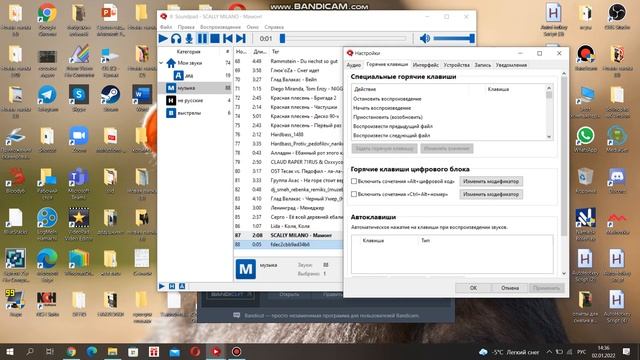Open the Windows Start menu
The height and width of the screenshot is (360, 640).
10,351
